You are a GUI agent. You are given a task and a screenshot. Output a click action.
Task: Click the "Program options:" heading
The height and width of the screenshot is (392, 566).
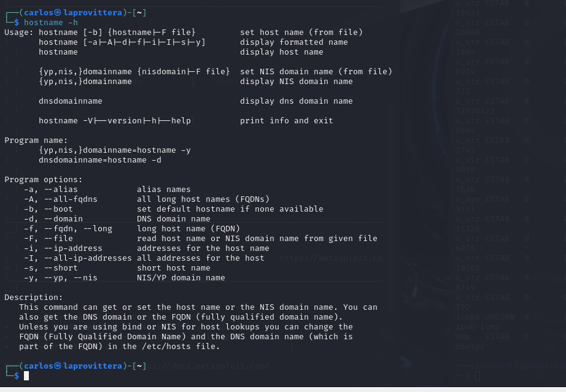(44, 180)
